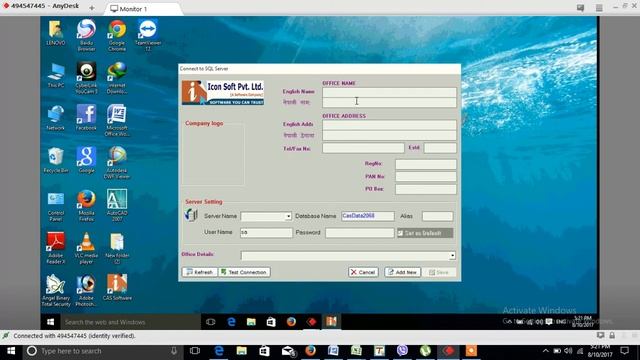Click the remote Search the web and Windows box
The image size is (640, 360).
(x=131, y=322)
